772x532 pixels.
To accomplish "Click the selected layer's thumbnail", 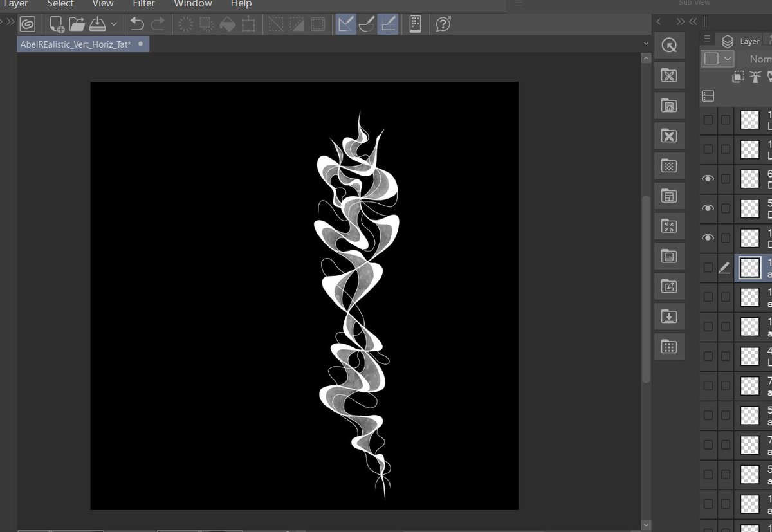I will [x=750, y=268].
